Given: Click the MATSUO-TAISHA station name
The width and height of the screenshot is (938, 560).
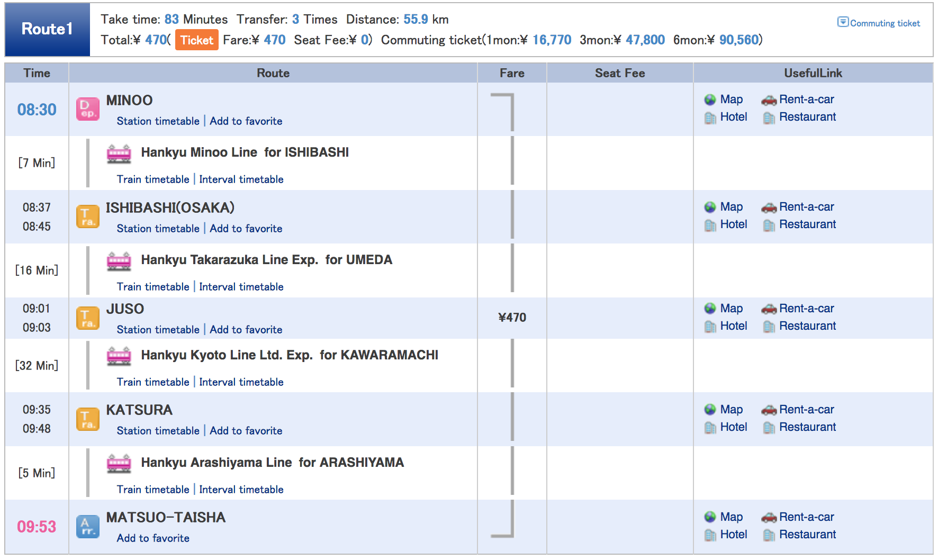Looking at the screenshot, I should click(166, 518).
